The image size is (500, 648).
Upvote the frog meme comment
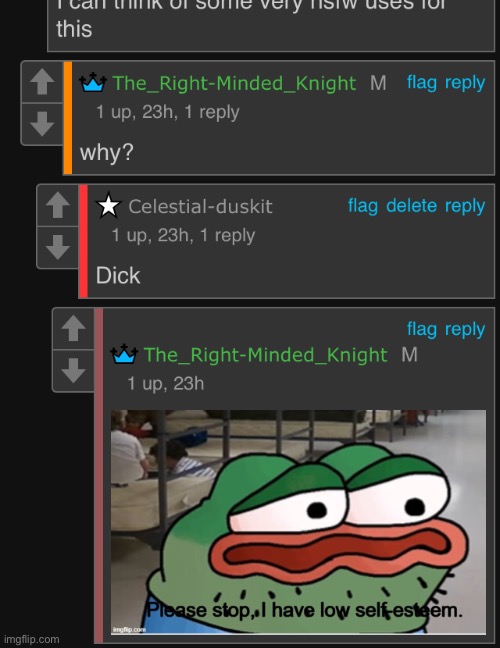coord(74,329)
